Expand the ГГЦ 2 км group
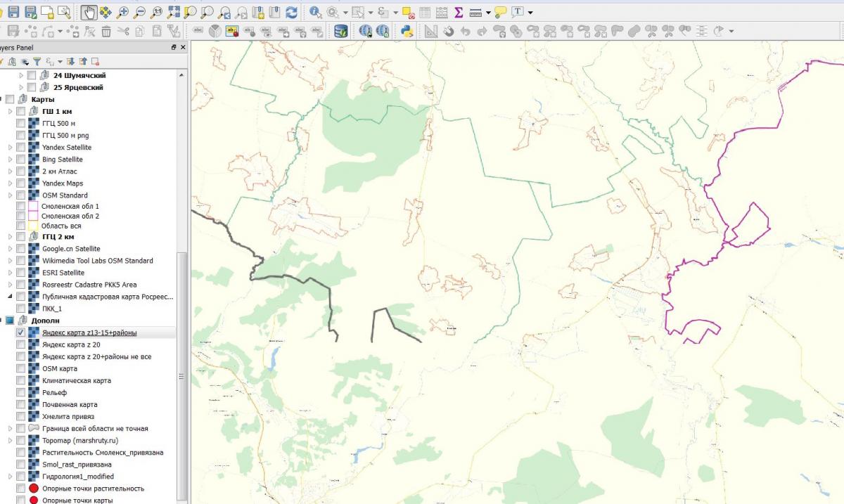The width and height of the screenshot is (844, 504). tap(10, 237)
